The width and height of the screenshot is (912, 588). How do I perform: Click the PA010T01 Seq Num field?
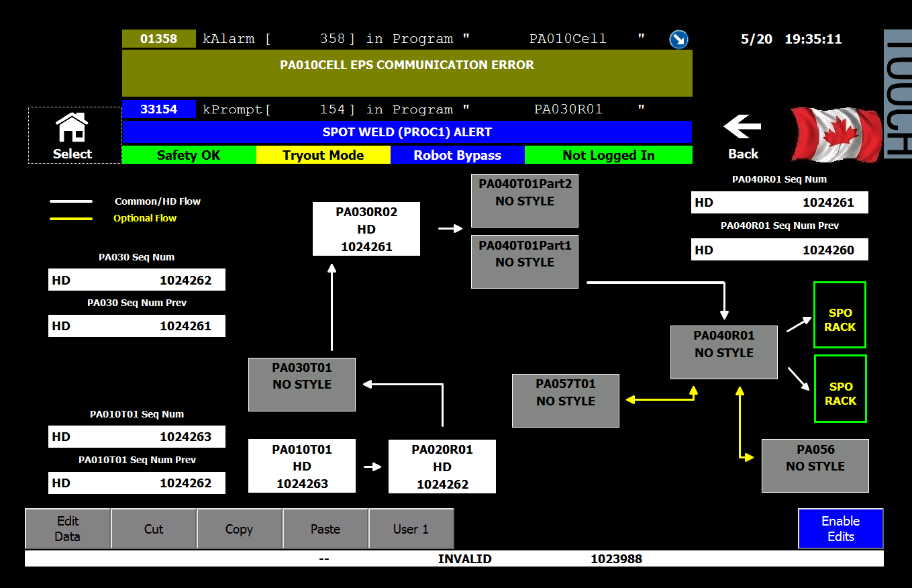coord(137,436)
